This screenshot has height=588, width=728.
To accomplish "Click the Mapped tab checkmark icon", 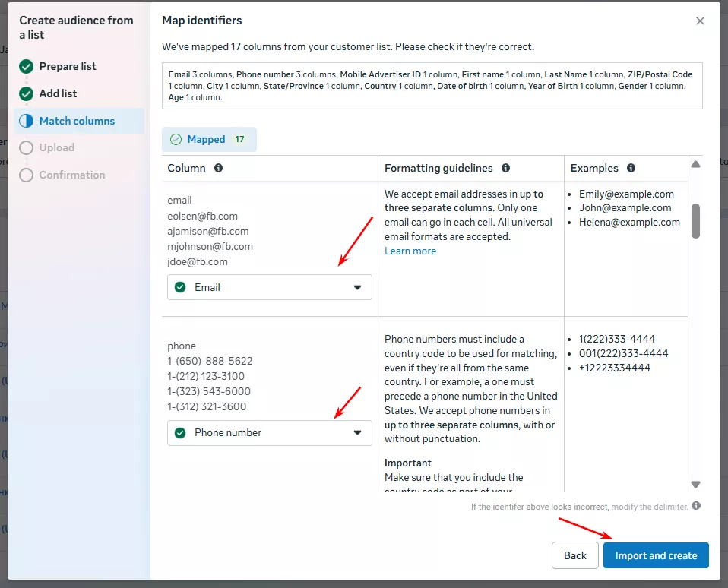I will point(176,140).
